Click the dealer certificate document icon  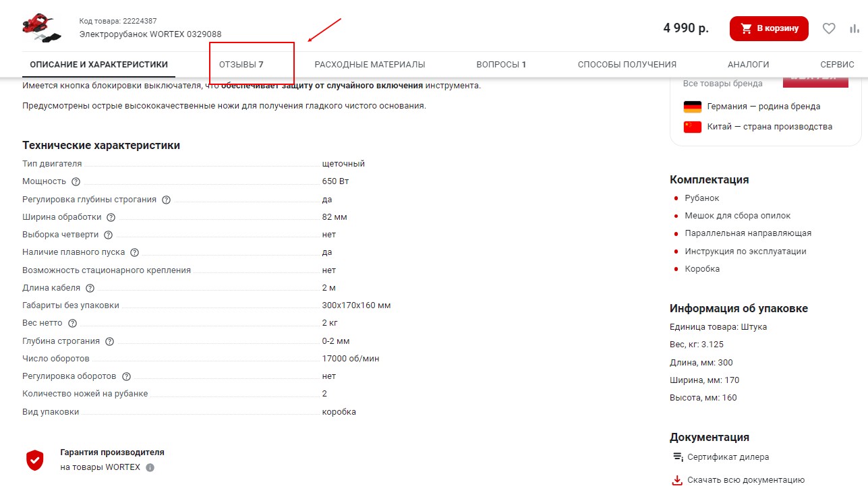pyautogui.click(x=678, y=456)
